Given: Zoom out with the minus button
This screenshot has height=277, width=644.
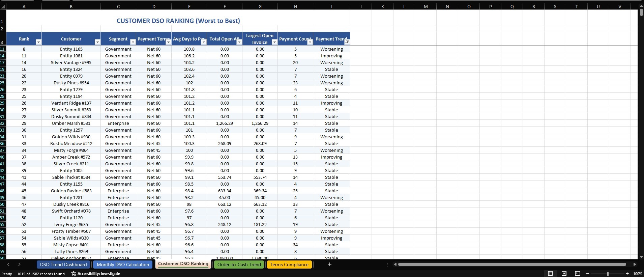Looking at the screenshot, I should [588, 274].
